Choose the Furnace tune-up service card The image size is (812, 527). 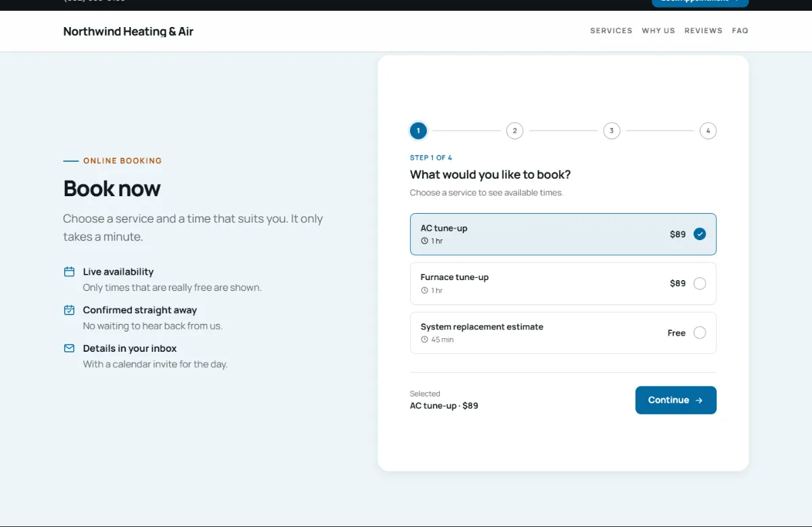563,283
